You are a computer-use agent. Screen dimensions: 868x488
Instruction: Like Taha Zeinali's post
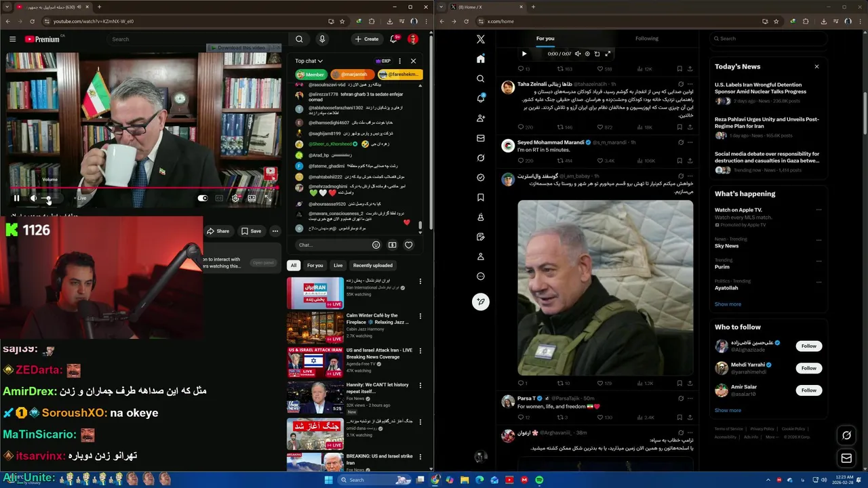[x=604, y=127]
